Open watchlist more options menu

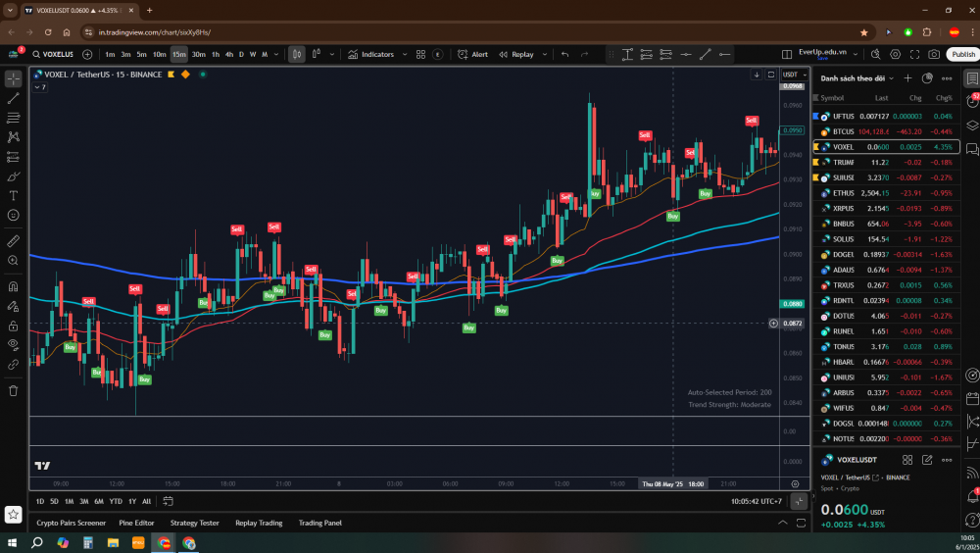(947, 78)
